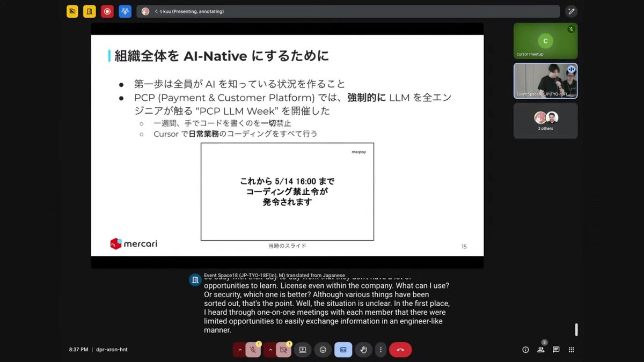Turn off live captions
Screen dimensions: 644x362
tap(343, 350)
